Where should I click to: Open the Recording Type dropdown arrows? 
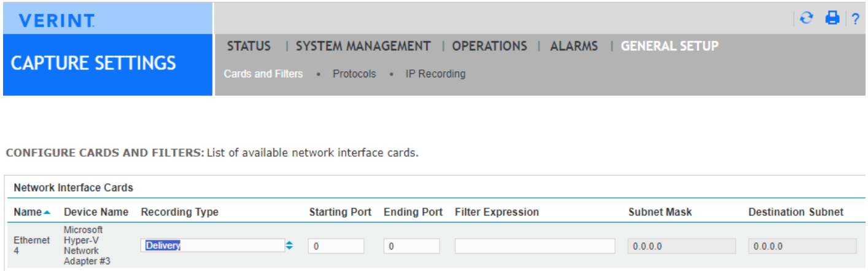289,246
